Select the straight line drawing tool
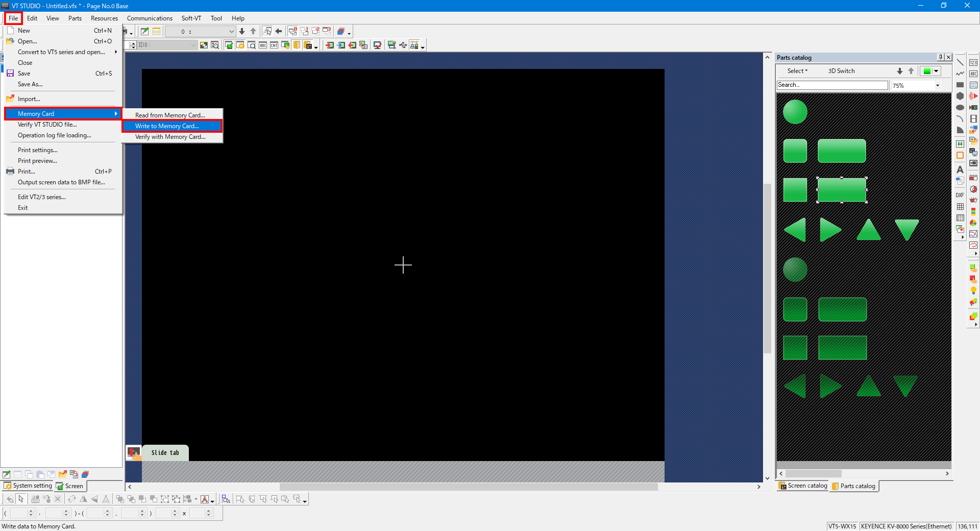980x531 pixels. coord(960,63)
